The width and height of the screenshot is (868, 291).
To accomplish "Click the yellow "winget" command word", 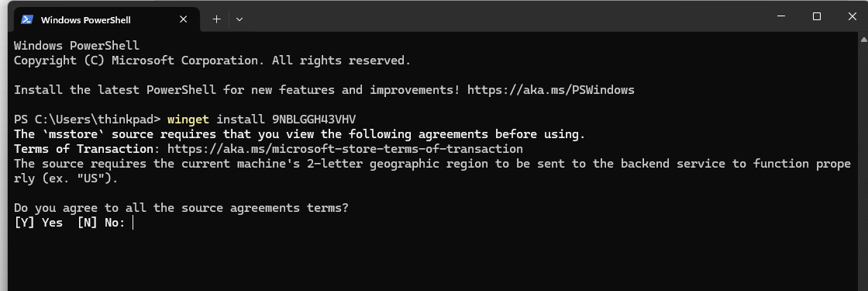I will [x=188, y=120].
